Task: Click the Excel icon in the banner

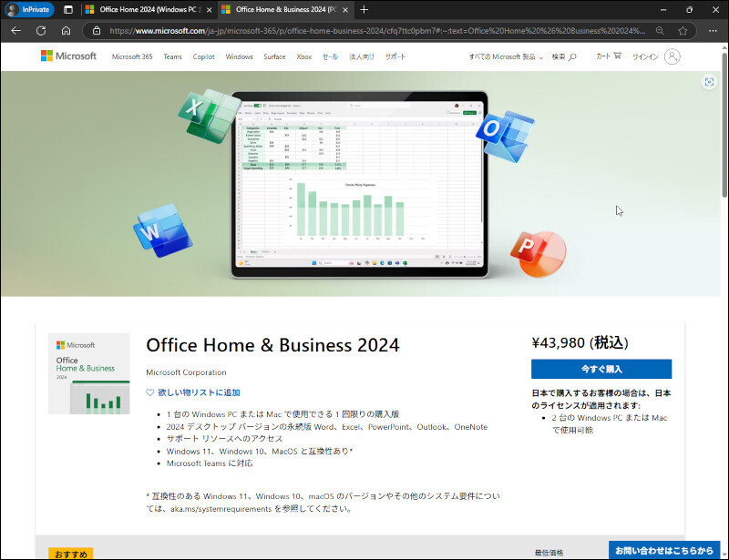Action: point(210,116)
